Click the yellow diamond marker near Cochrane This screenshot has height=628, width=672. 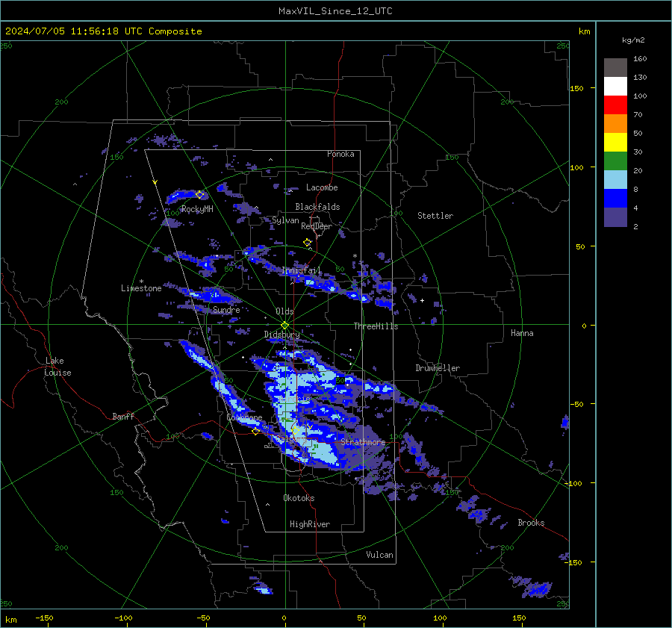(255, 432)
